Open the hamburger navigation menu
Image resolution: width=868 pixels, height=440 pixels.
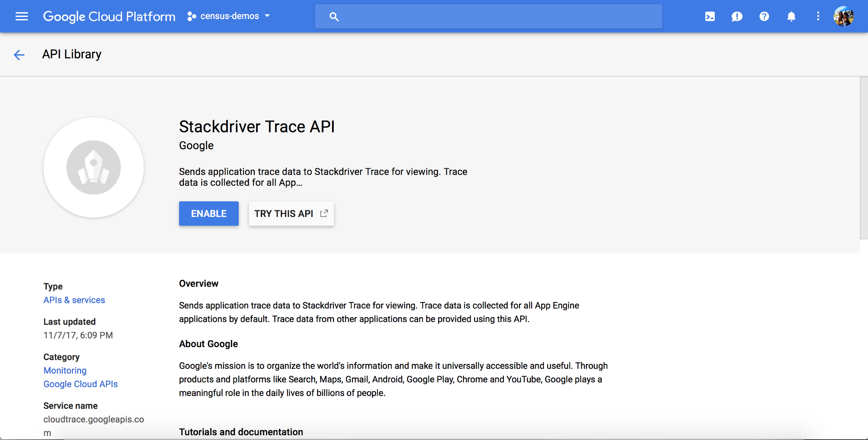22,16
